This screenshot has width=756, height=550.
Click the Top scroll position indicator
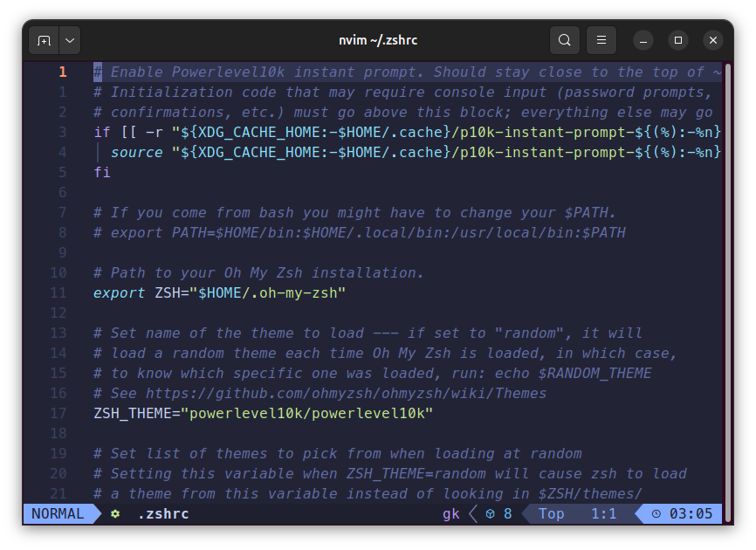551,514
